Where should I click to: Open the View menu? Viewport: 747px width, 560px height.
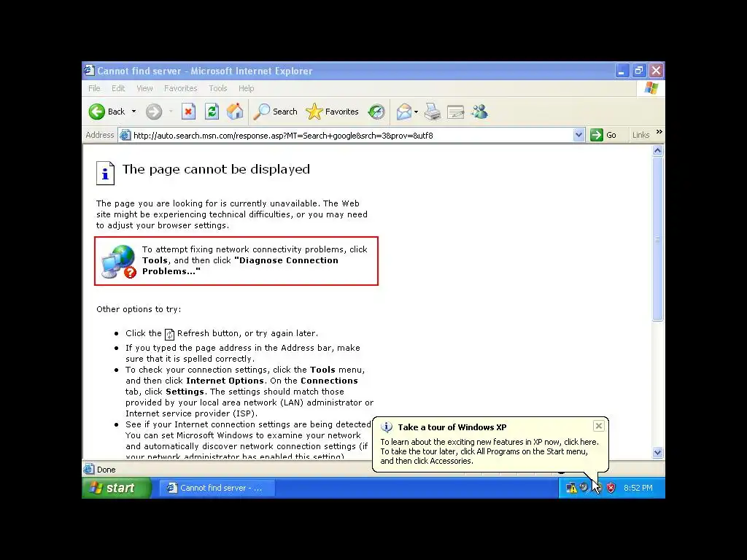144,88
